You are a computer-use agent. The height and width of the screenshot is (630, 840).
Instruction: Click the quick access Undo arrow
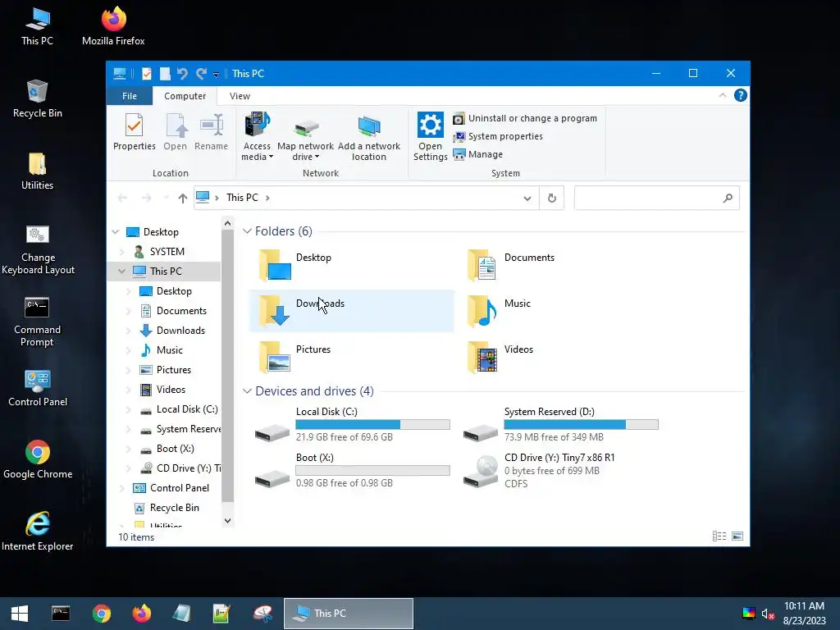(x=182, y=74)
